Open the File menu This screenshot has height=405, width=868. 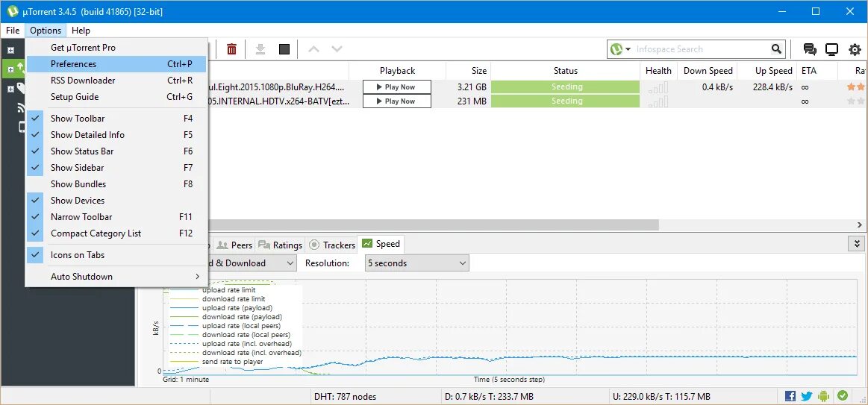tap(13, 31)
